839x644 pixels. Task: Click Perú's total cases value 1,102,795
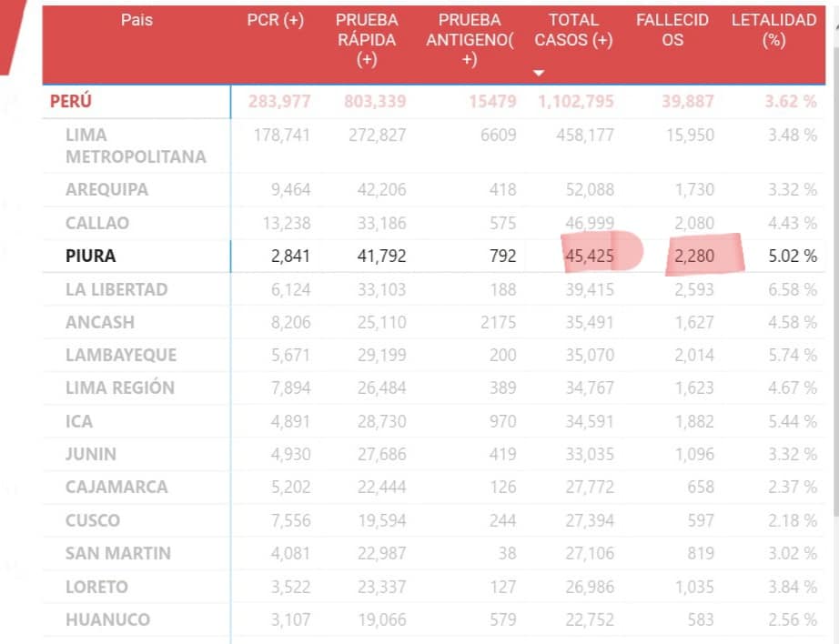(575, 101)
